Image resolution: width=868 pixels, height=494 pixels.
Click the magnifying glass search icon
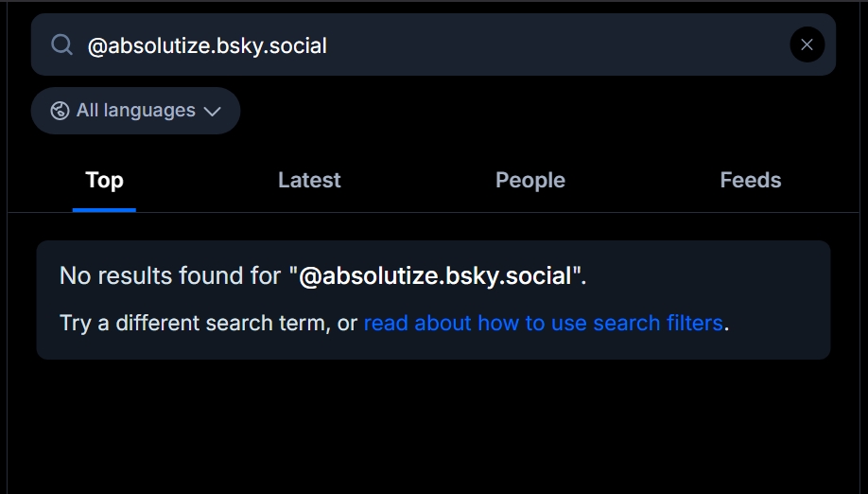click(61, 44)
